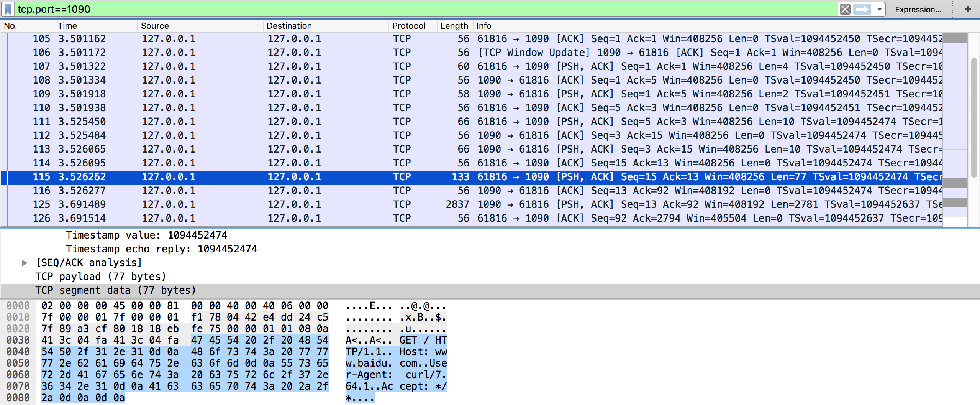Sort by the Source column header
This screenshot has height=405, width=980.
pyautogui.click(x=200, y=26)
